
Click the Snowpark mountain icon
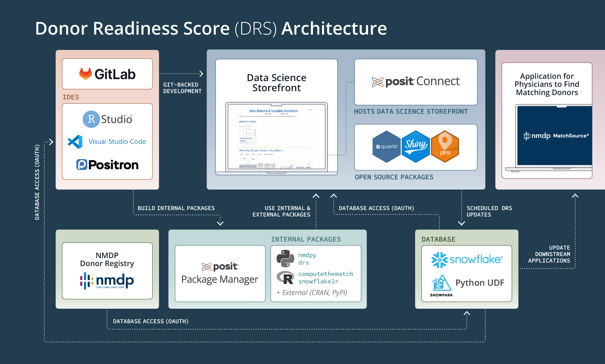441,283
